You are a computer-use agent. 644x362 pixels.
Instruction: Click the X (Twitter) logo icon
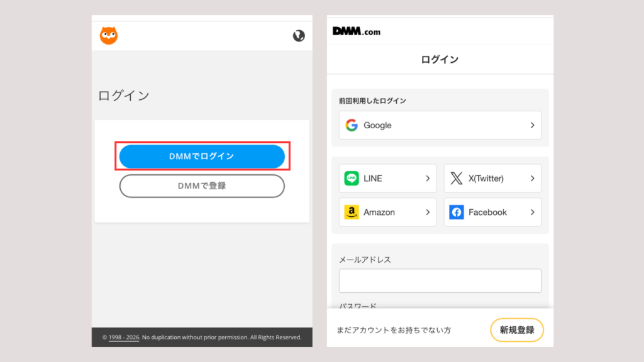point(457,178)
